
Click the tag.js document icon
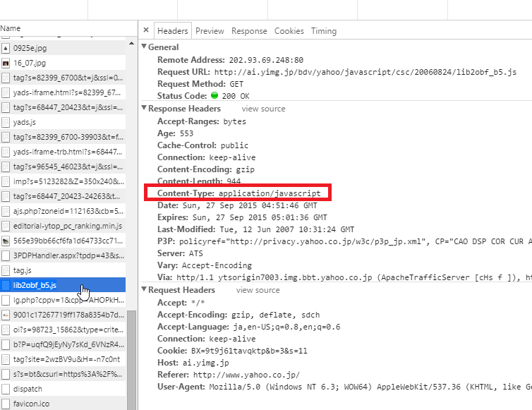(x=6, y=270)
